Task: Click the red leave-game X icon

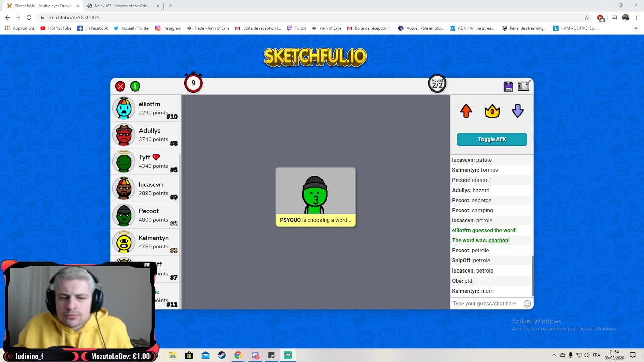Action: [x=120, y=86]
